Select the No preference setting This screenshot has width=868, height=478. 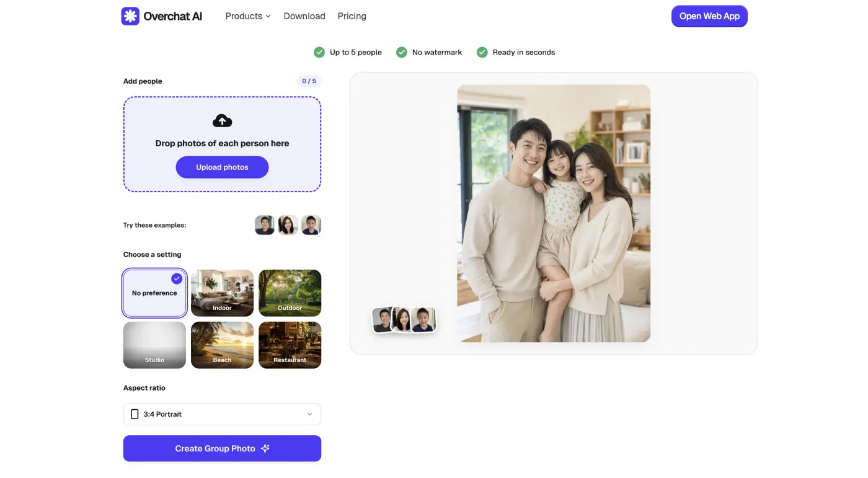click(154, 293)
